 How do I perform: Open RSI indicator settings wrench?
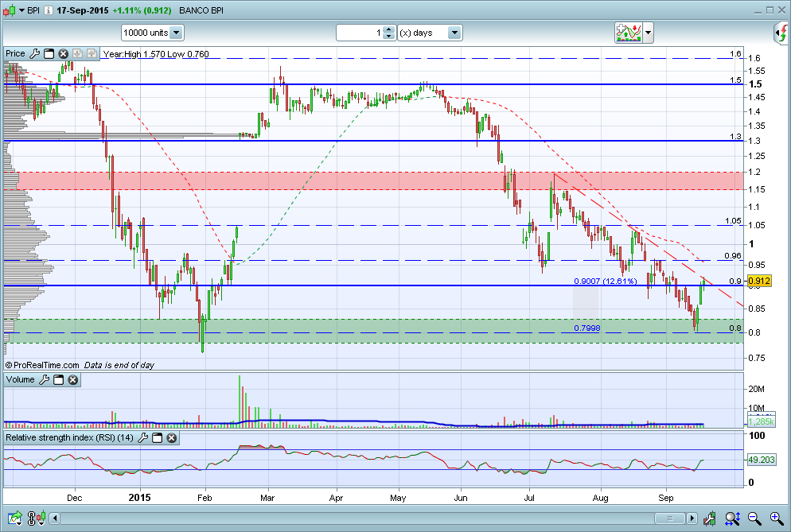point(142,437)
